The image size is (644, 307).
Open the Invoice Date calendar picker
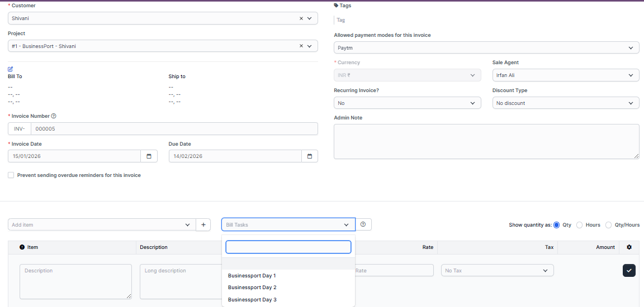click(x=149, y=156)
